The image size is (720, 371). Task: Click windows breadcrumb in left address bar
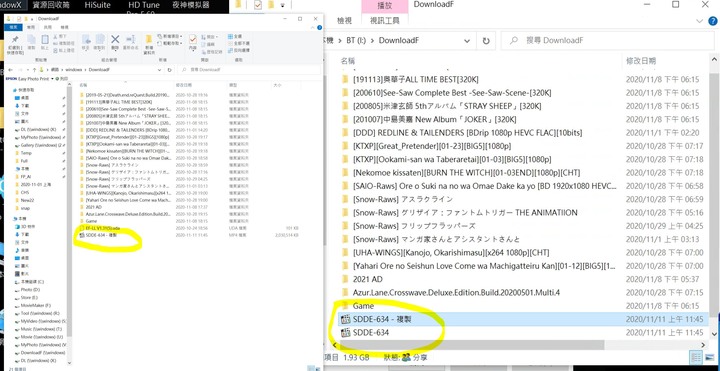click(x=73, y=70)
